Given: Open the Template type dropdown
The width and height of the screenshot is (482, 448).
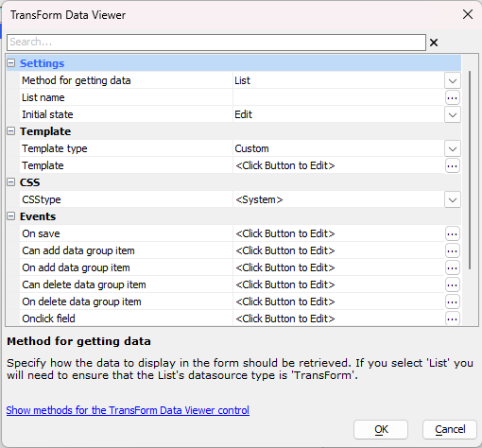Looking at the screenshot, I should 453,148.
